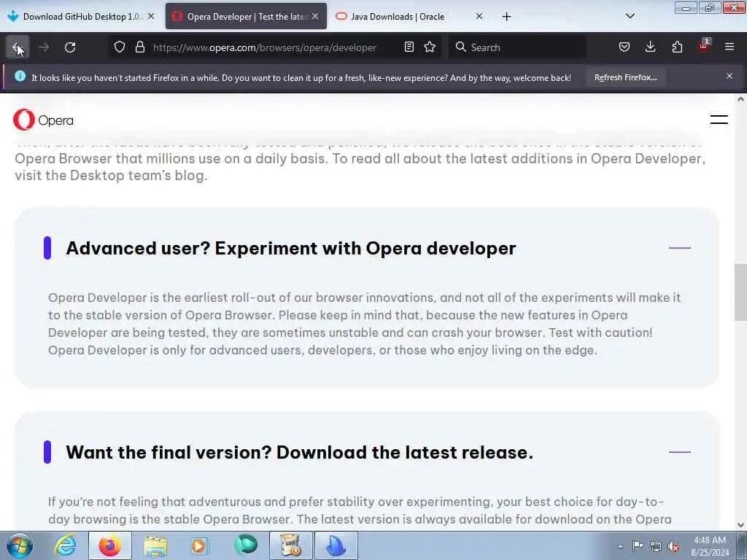
Task: Close the GitHub Desktop tab
Action: point(151,16)
